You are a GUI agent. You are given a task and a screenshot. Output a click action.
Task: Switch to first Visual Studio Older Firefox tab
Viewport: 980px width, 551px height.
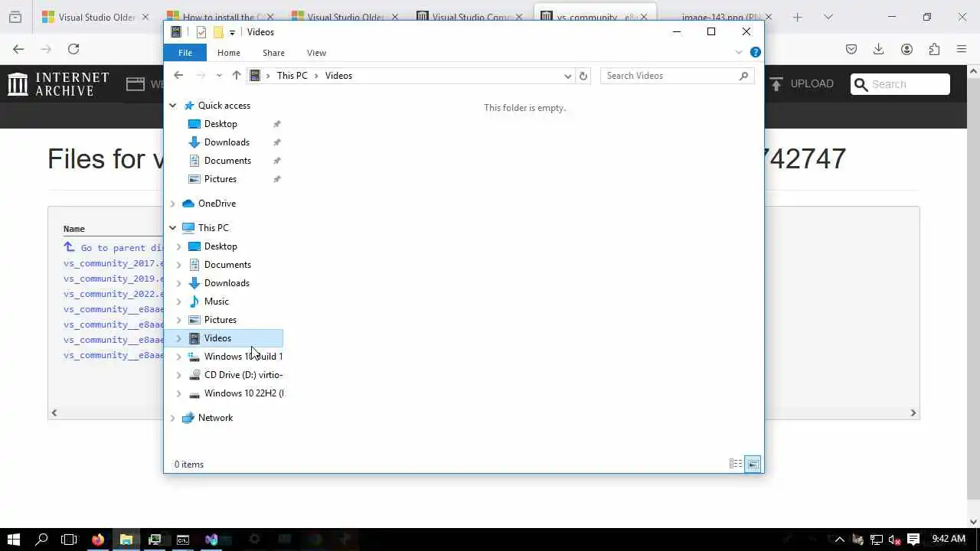pyautogui.click(x=95, y=17)
